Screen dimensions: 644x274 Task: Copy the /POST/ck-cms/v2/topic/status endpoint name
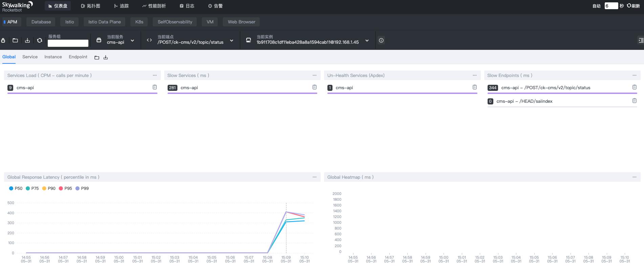635,87
